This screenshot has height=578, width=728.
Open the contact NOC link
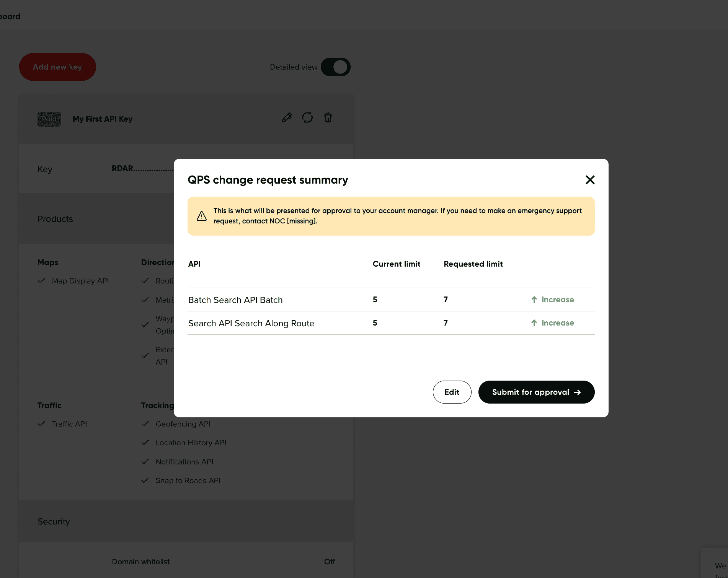click(279, 221)
